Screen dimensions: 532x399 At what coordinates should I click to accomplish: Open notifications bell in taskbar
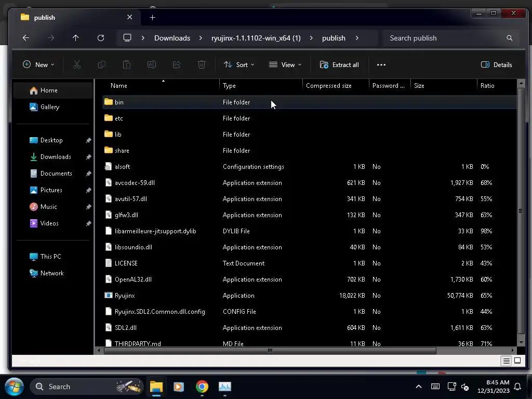click(x=517, y=387)
